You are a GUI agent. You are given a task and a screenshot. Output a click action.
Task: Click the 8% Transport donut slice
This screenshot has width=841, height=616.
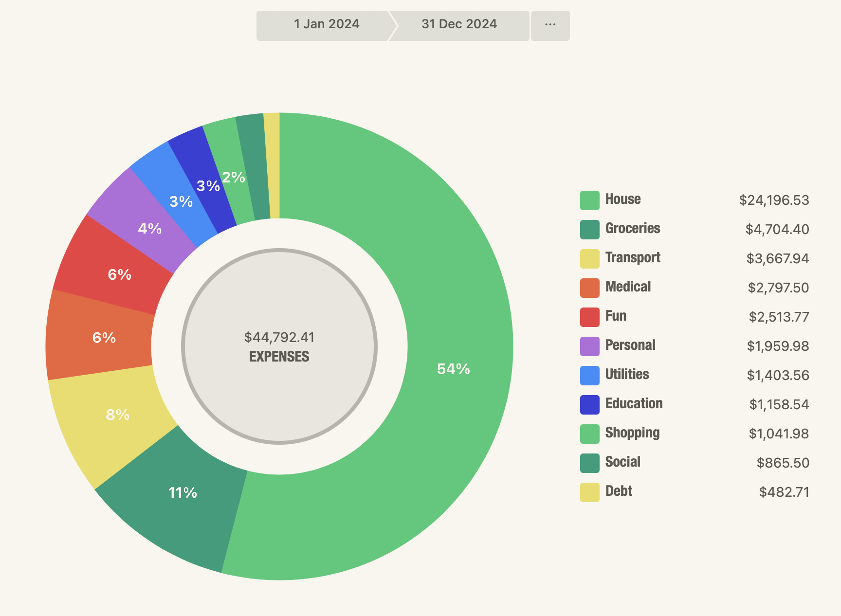point(117,415)
